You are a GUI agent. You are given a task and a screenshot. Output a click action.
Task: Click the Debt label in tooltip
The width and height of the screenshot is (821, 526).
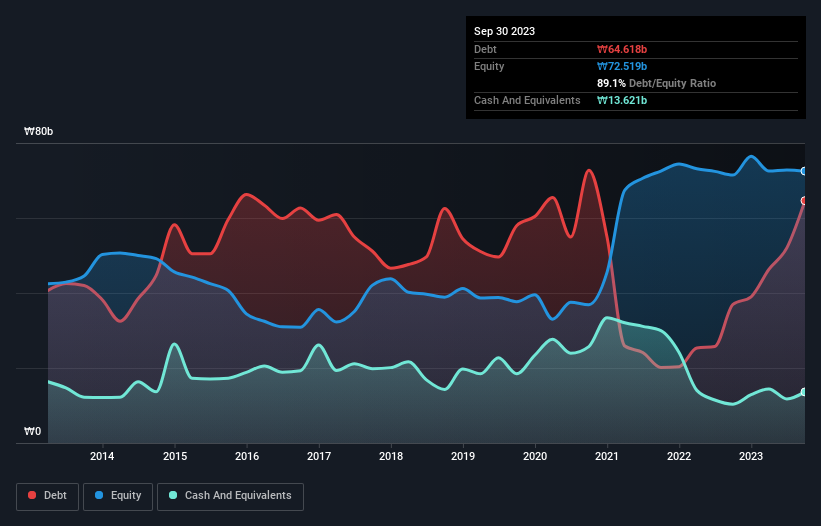(485, 49)
